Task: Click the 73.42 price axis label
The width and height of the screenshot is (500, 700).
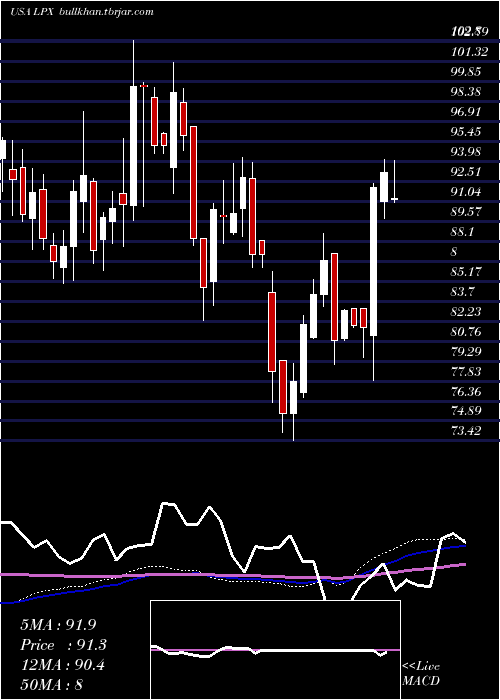Action: 468,431
